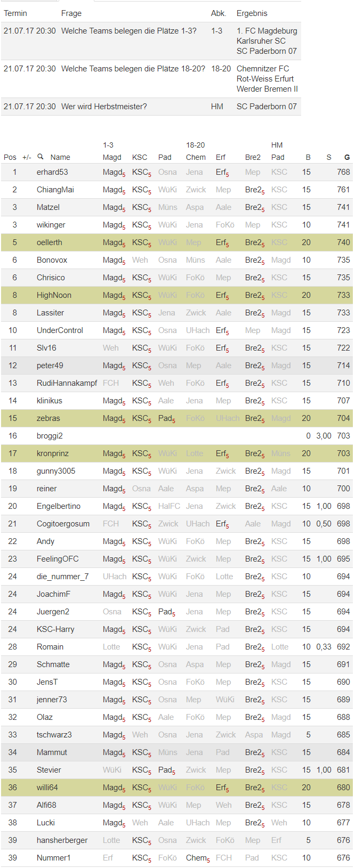Click the question about places 18-20
Screen dimensions: 355x868
tap(133, 69)
